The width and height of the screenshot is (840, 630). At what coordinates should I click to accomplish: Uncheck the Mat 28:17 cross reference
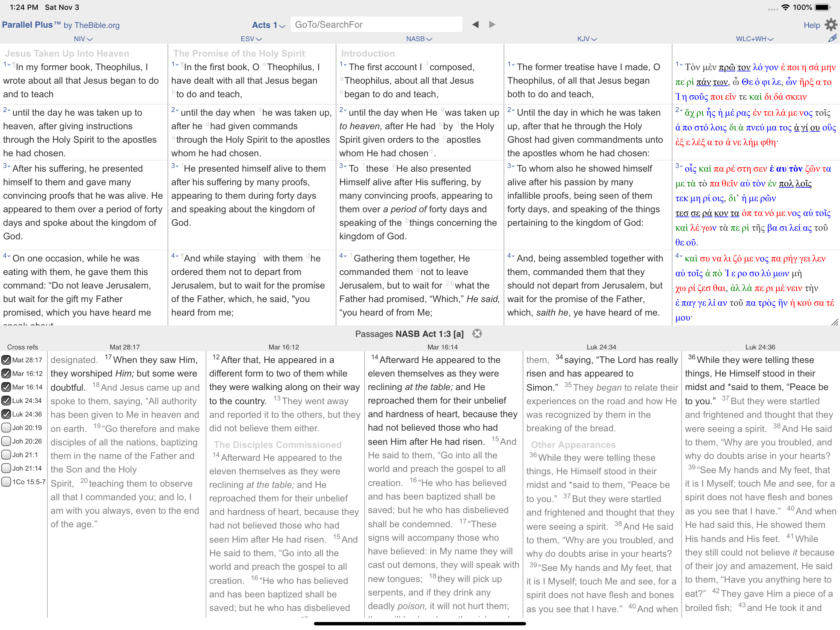[x=6, y=360]
